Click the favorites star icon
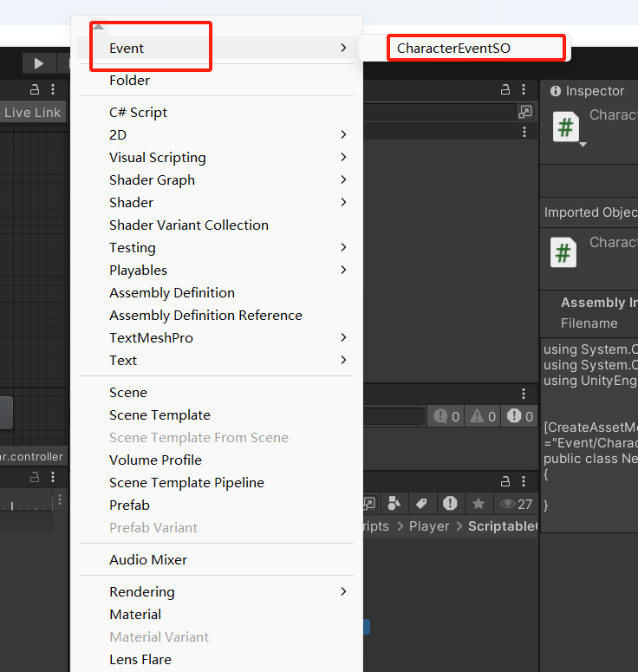This screenshot has width=638, height=672. (x=478, y=504)
